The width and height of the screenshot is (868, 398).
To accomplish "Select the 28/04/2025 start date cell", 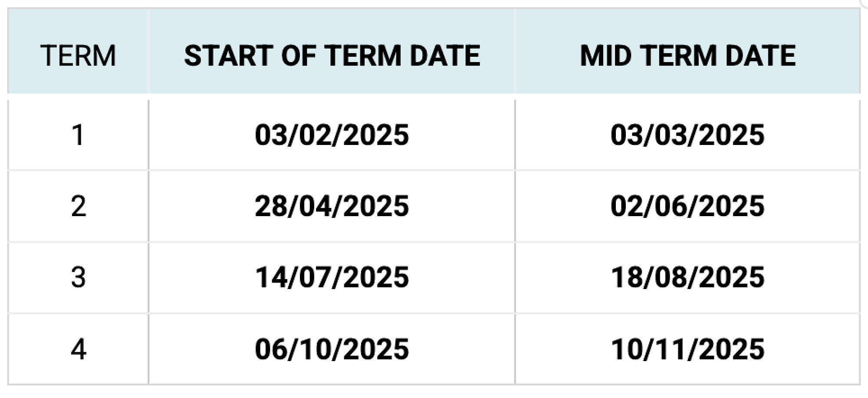I will pyautogui.click(x=332, y=206).
